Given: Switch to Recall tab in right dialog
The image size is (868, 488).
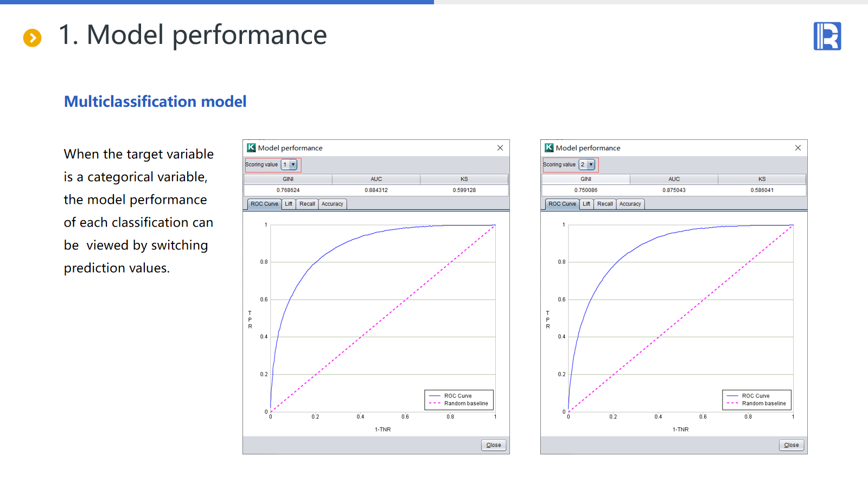Looking at the screenshot, I should (x=605, y=204).
